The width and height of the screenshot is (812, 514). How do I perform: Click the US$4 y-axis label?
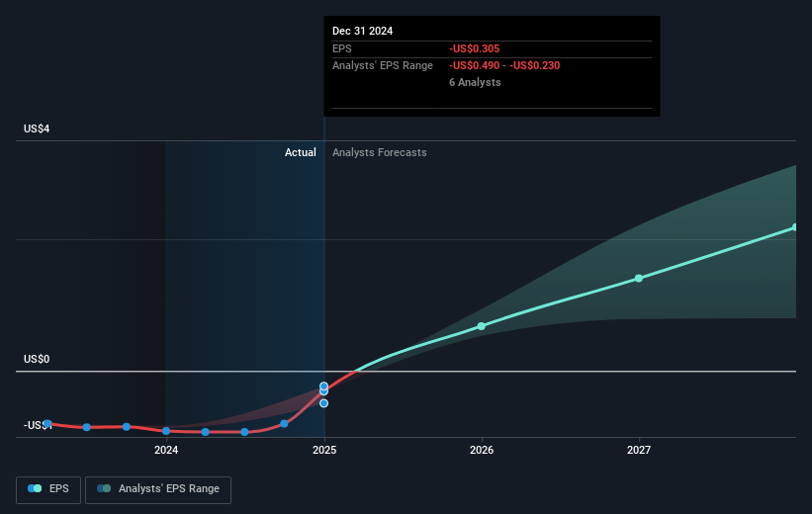pyautogui.click(x=37, y=128)
